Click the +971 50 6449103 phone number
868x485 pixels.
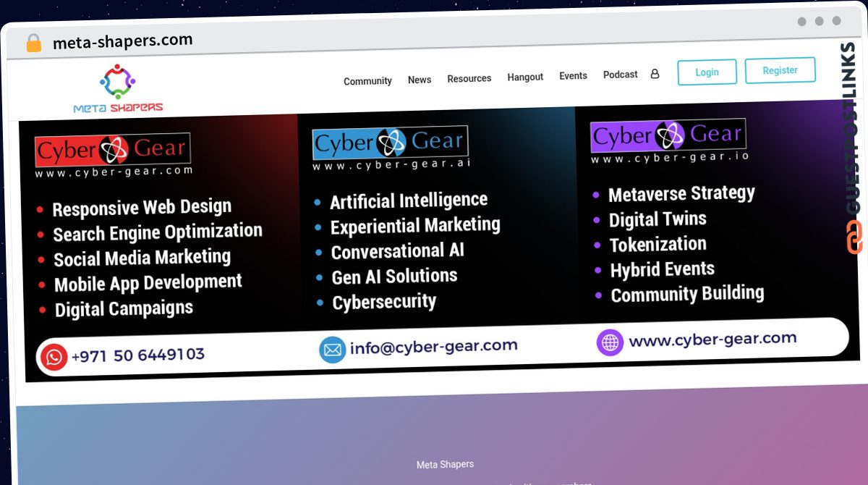(x=138, y=355)
